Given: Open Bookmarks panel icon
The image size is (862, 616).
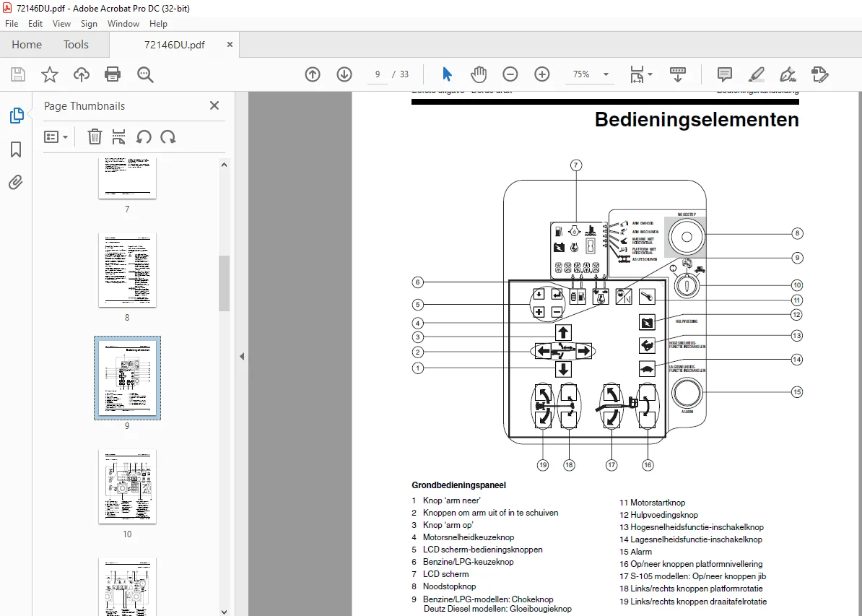Looking at the screenshot, I should click(x=16, y=149).
